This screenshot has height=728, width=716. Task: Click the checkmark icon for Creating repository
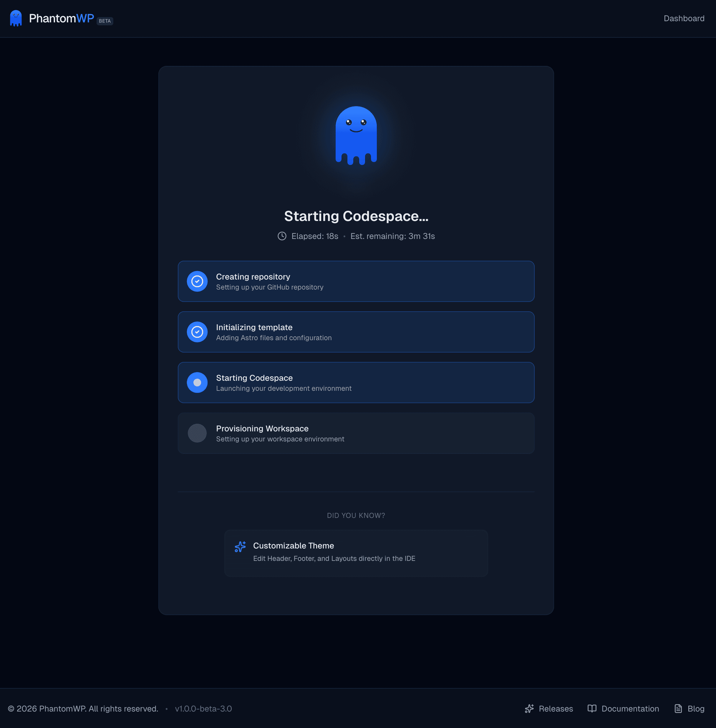tap(197, 281)
